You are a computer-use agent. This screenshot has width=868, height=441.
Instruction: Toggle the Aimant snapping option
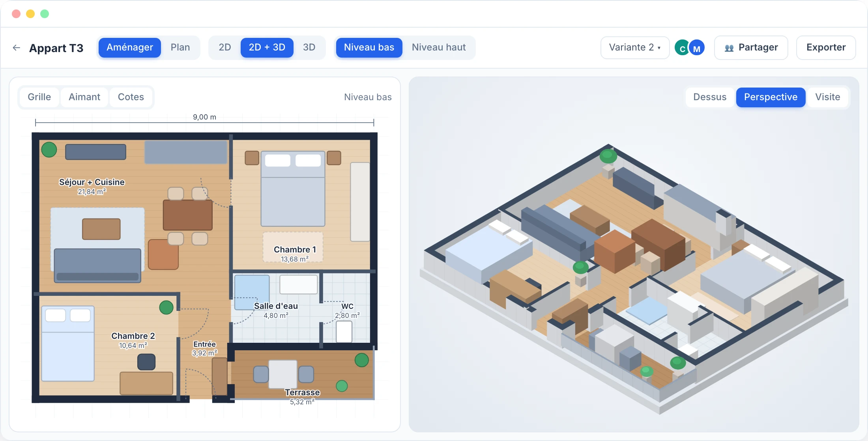click(84, 97)
